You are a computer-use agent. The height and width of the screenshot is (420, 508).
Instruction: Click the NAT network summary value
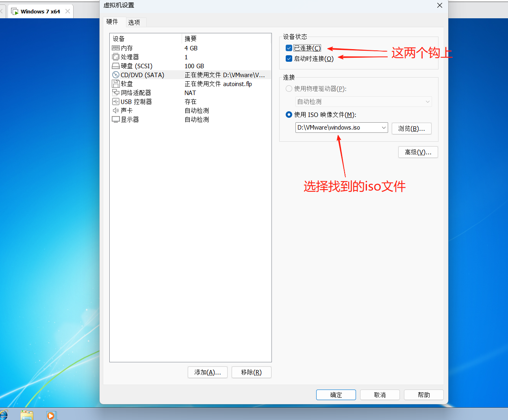[190, 93]
